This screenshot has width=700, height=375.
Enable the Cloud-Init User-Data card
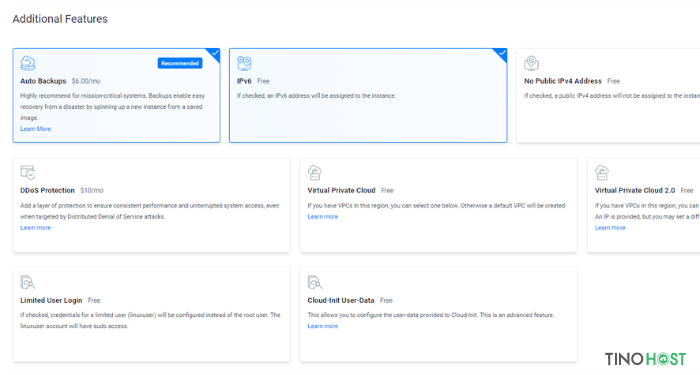(x=438, y=314)
